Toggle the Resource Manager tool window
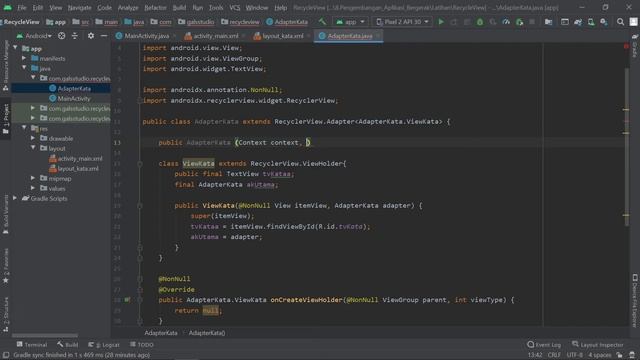Viewport: 640px width, 360px height. coord(6,65)
